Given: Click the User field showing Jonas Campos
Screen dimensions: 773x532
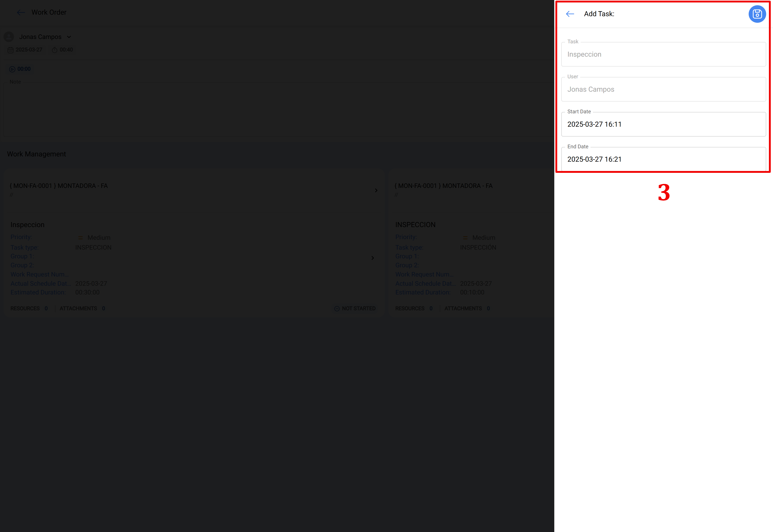Looking at the screenshot, I should click(663, 89).
